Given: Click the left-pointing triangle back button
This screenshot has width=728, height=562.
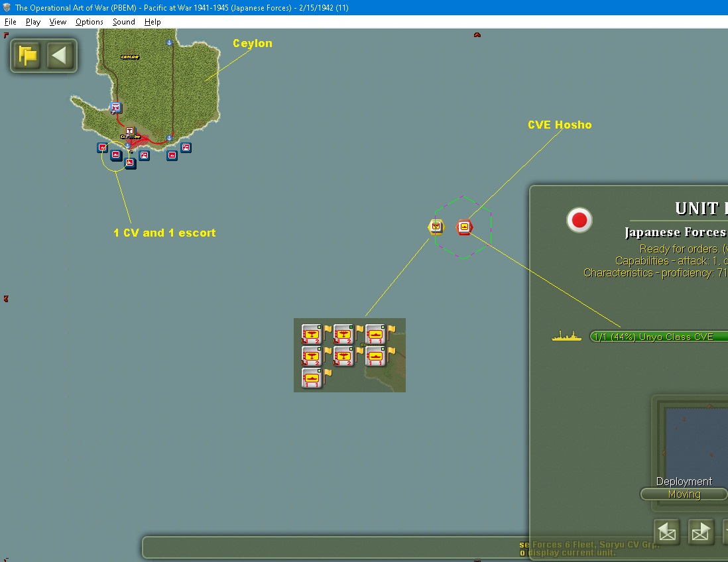Looking at the screenshot, I should click(60, 56).
